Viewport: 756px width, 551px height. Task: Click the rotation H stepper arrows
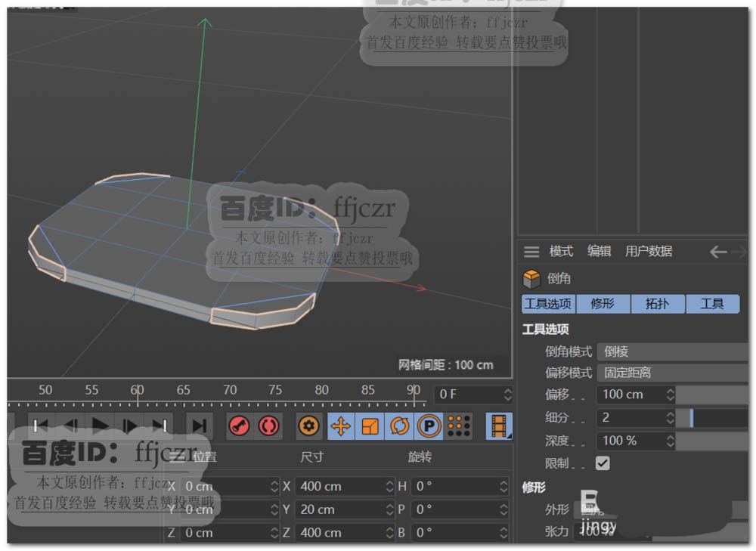coord(503,487)
